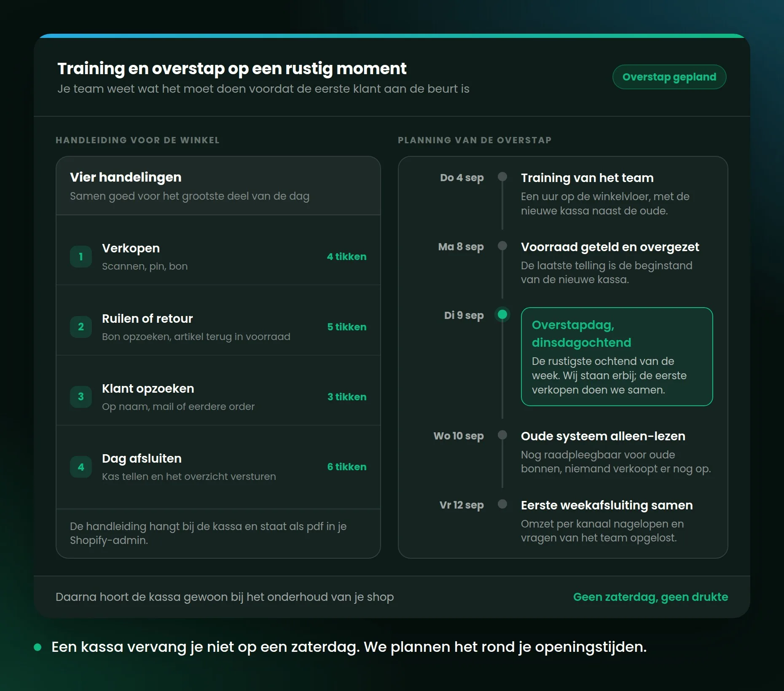Select the 'Klant opzoeken' row title
This screenshot has width=784, height=691.
click(x=148, y=388)
